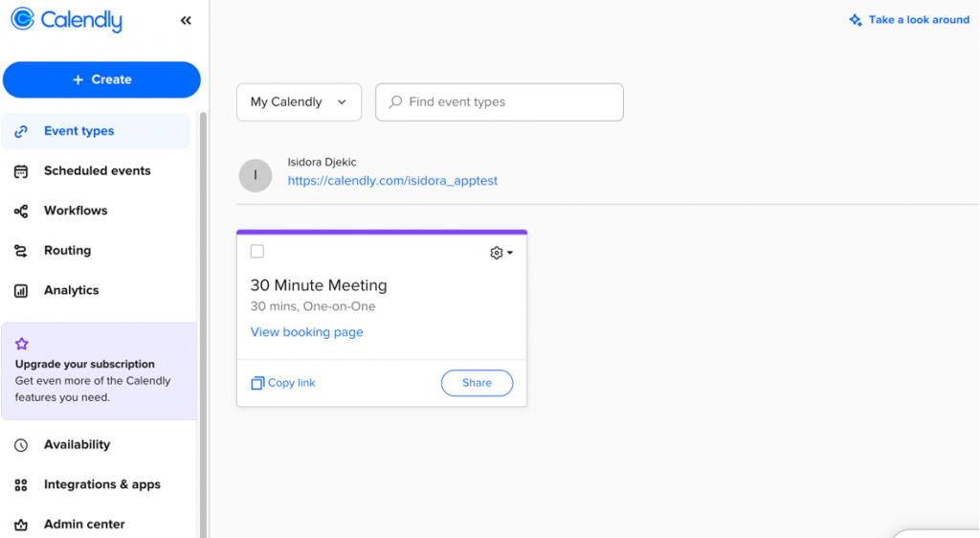The image size is (980, 538).
Task: Click the Calendly logo icon
Action: click(23, 19)
